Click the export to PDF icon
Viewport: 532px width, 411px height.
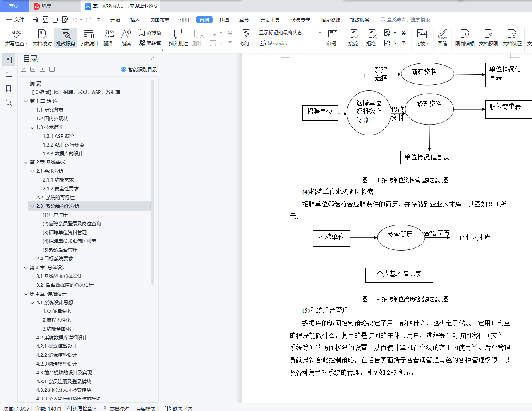point(45,20)
